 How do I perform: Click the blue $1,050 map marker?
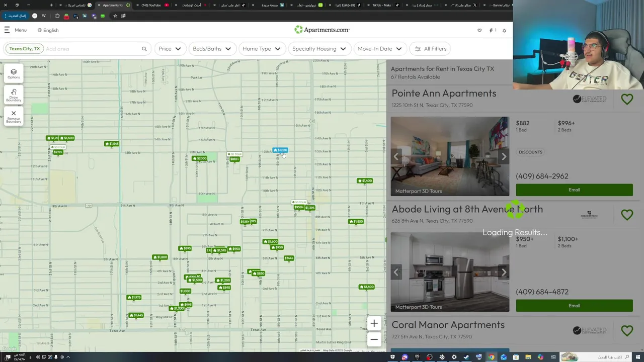coord(280,150)
